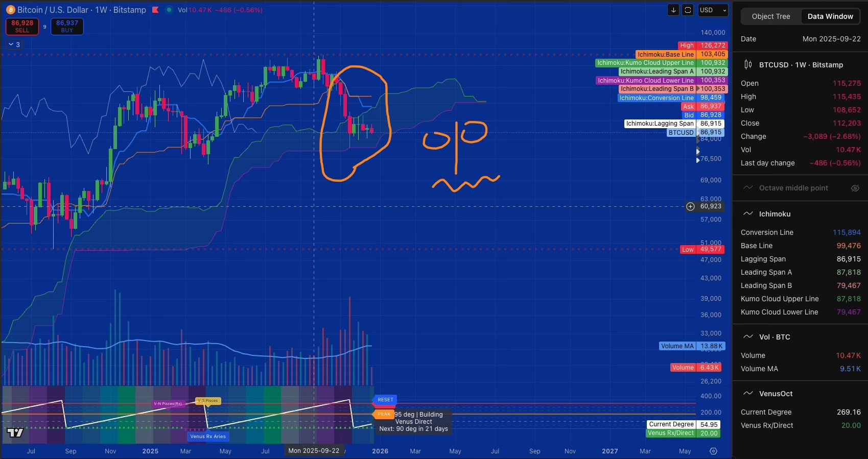Click the Bitcoin symbol logo icon
The width and height of the screenshot is (868, 459).
pyautogui.click(x=10, y=10)
